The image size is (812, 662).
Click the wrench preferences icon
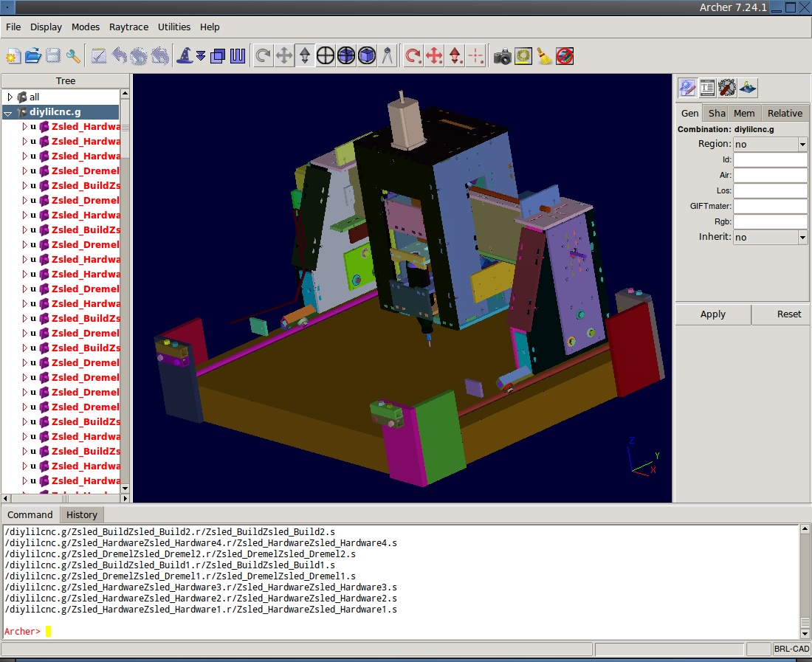coord(73,56)
